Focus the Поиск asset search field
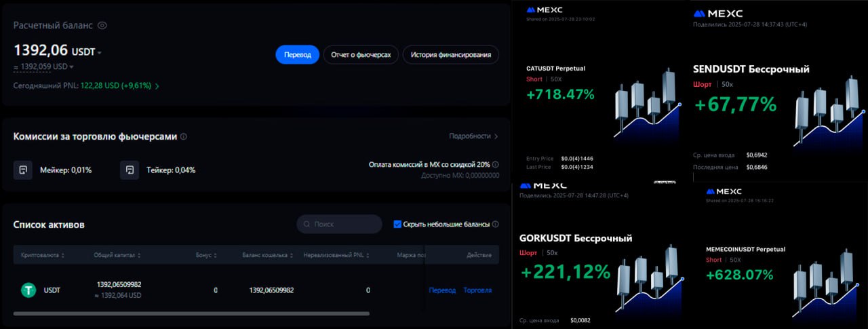The width and height of the screenshot is (868, 329). pyautogui.click(x=340, y=224)
